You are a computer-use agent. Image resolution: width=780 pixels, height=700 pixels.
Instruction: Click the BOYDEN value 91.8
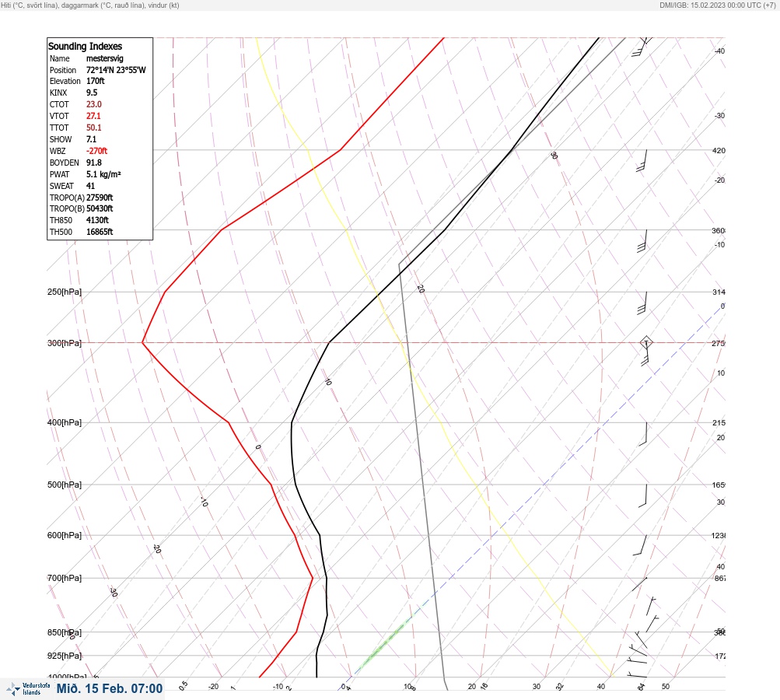[x=93, y=163]
